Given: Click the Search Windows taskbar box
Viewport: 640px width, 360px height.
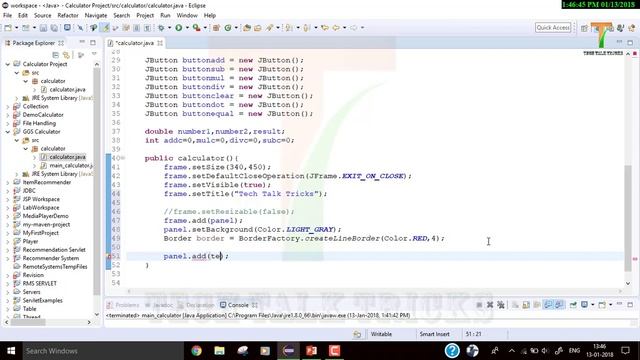Looking at the screenshot, I should 102,351.
